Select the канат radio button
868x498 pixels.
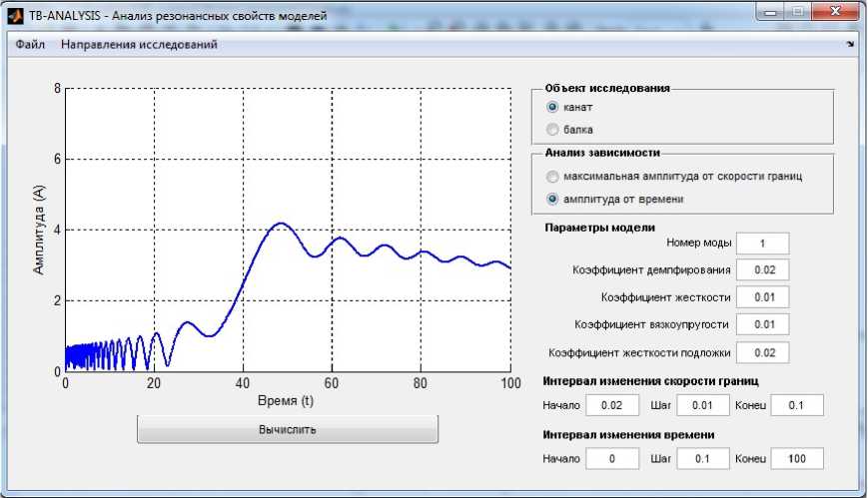pos(552,107)
